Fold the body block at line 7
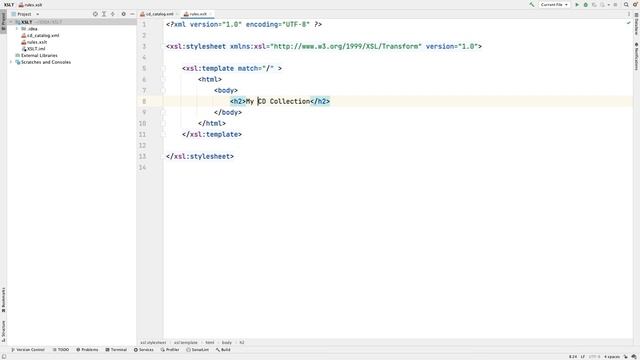Image resolution: width=640 pixels, height=360 pixels. pyautogui.click(x=163, y=91)
